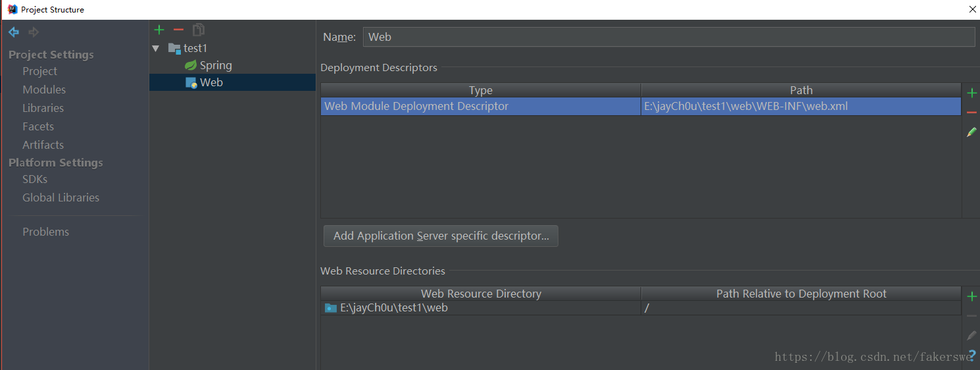Open the Modules settings section
The width and height of the screenshot is (980, 370).
click(44, 90)
